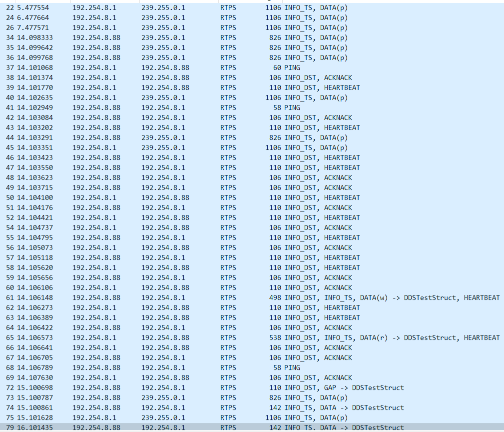Select packet 75 at time 15.101628
This screenshot has width=504, height=432.
coord(200,417)
